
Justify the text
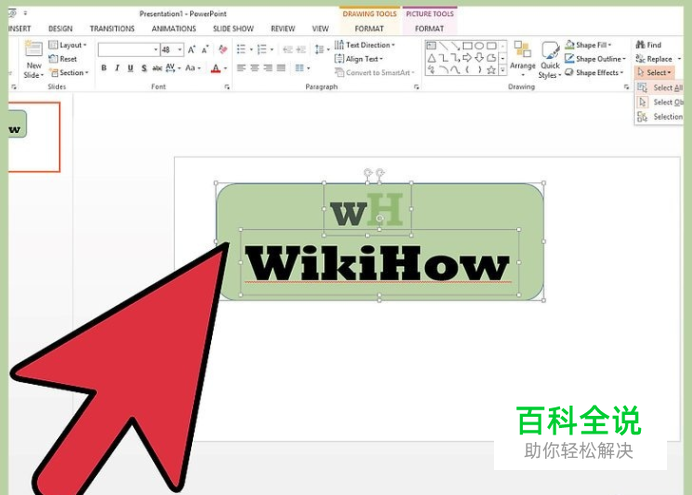pyautogui.click(x=281, y=68)
